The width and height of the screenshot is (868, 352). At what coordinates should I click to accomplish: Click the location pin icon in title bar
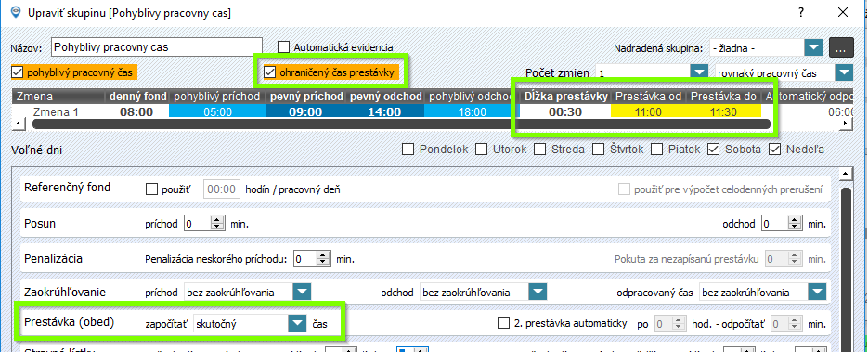click(x=16, y=13)
